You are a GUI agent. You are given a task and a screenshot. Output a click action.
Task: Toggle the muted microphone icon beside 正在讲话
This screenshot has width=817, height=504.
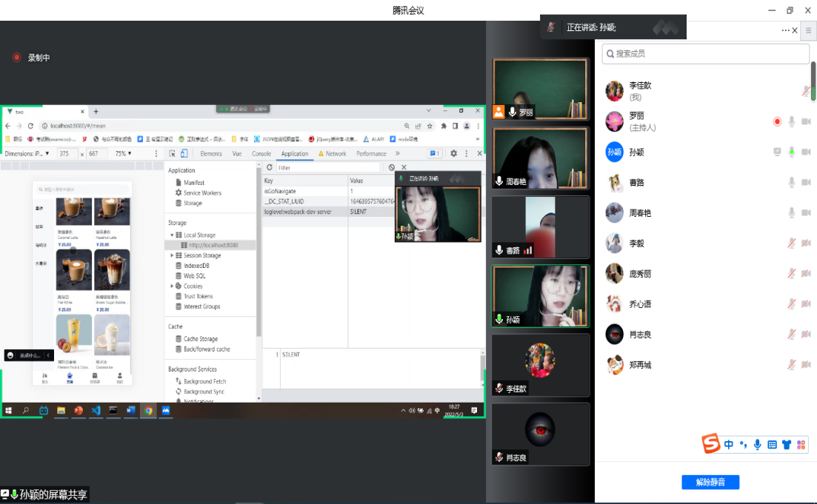[x=550, y=27]
